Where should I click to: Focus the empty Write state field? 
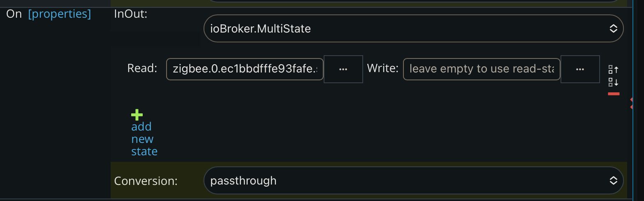[x=482, y=69]
